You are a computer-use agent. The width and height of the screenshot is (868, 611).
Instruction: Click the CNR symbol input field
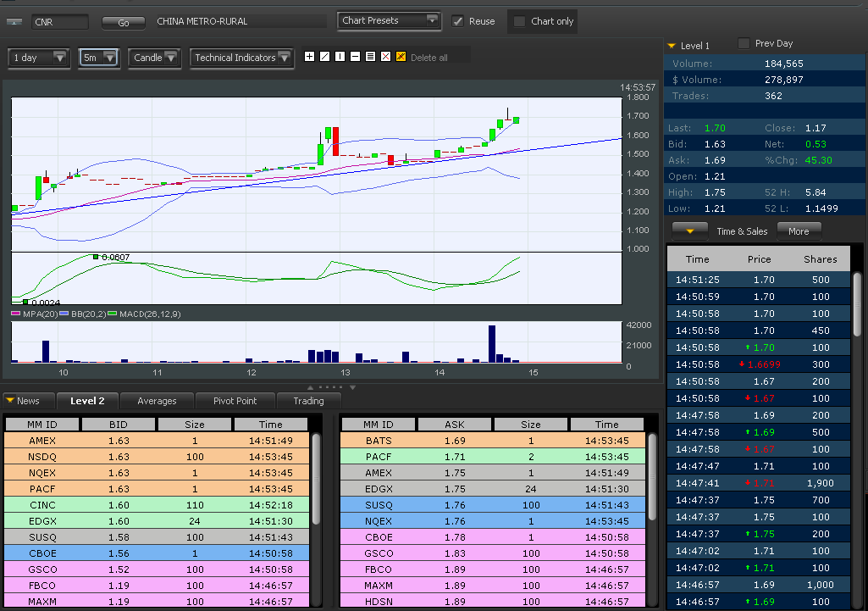click(x=60, y=22)
